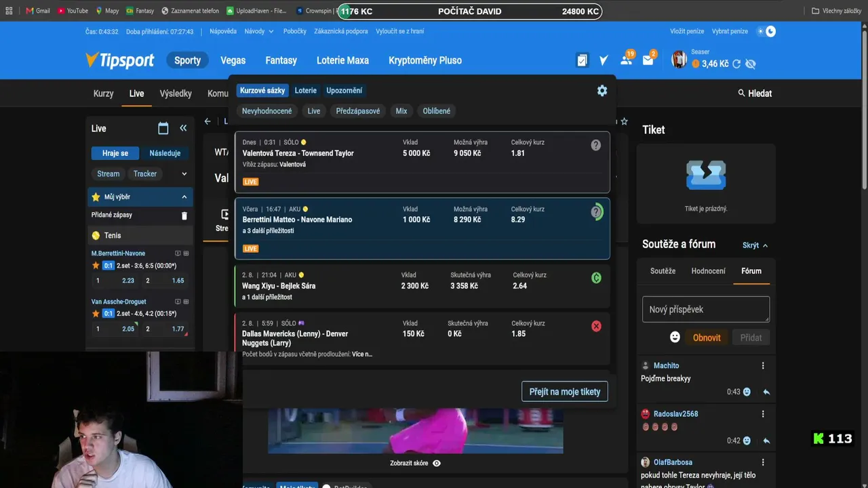
Task: Open options menu for Radoslav2568's post
Action: (x=763, y=413)
